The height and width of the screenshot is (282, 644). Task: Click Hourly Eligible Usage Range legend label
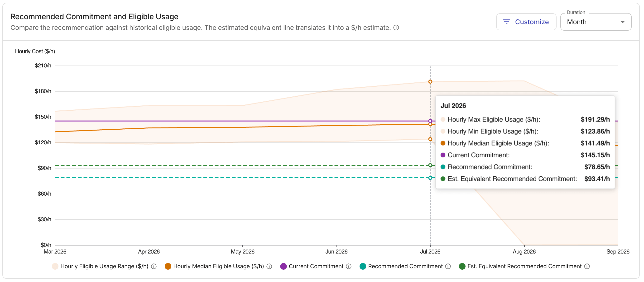tap(104, 267)
